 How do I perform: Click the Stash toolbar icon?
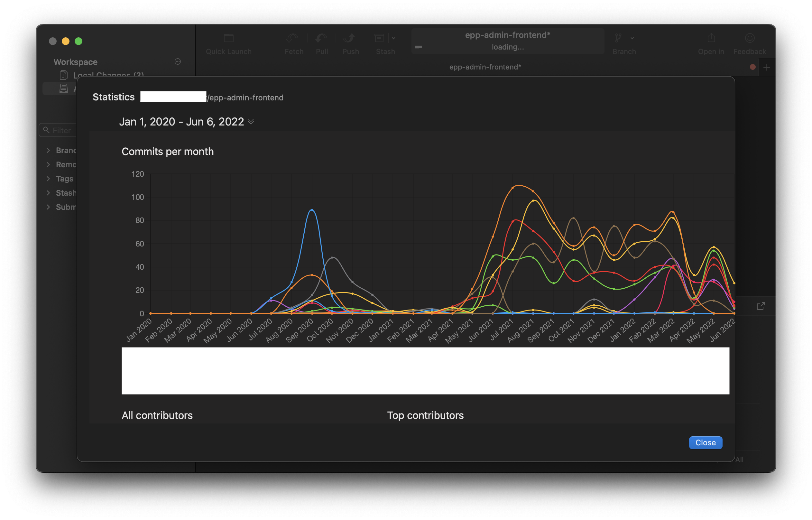click(379, 38)
